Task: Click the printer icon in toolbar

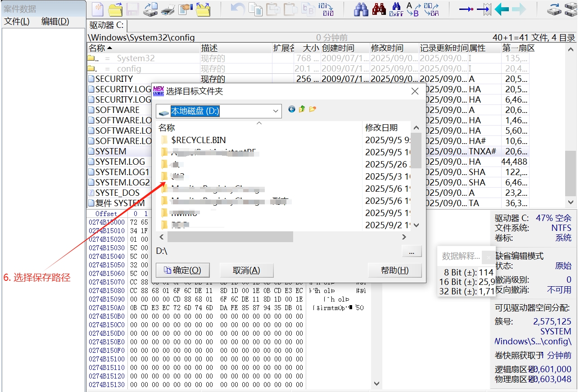Action: 168,9
